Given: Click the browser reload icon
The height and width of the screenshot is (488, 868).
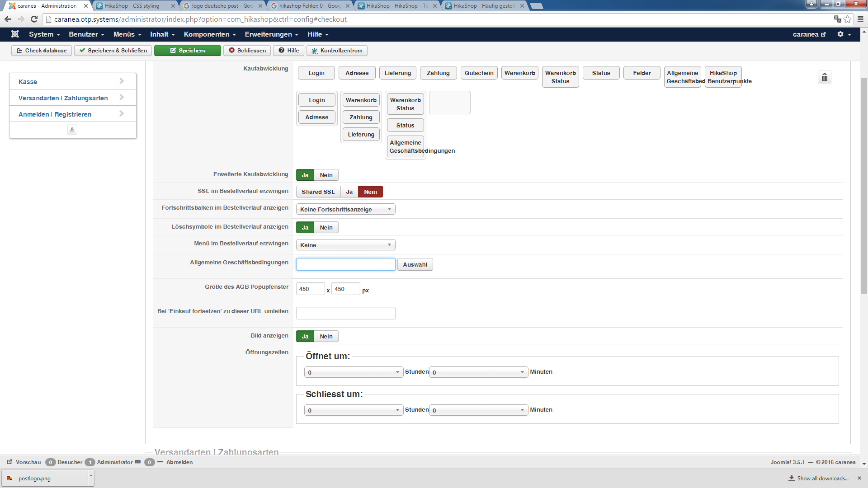Looking at the screenshot, I should (x=34, y=19).
